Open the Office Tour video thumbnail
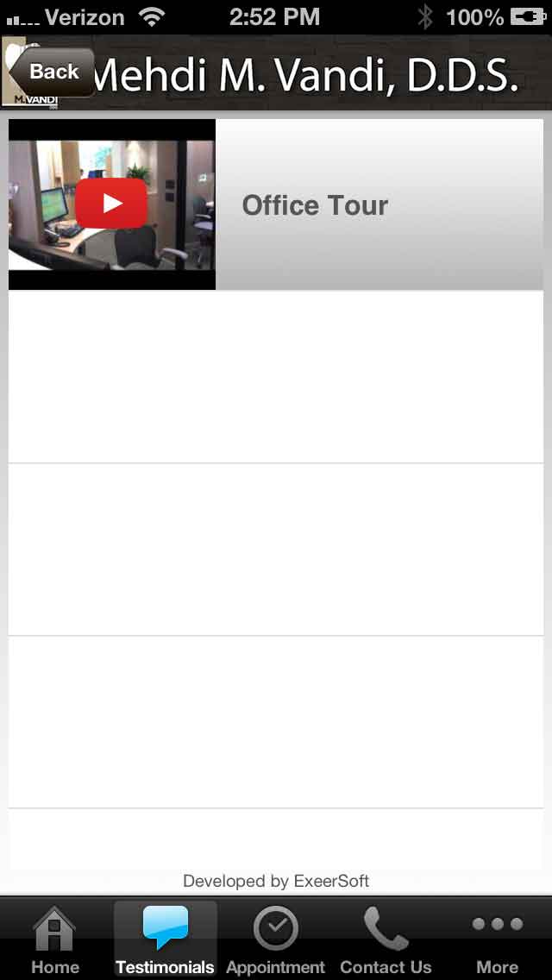The image size is (552, 980). pos(112,204)
